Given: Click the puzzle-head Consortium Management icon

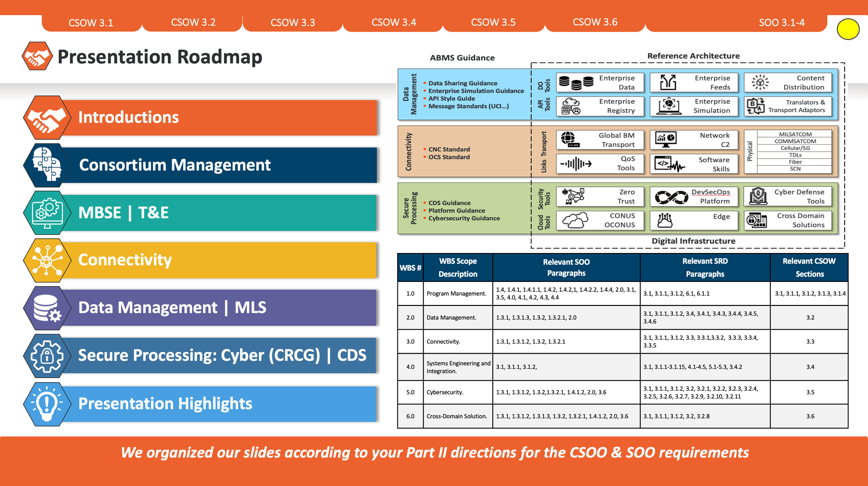Looking at the screenshot, I should pos(47,165).
